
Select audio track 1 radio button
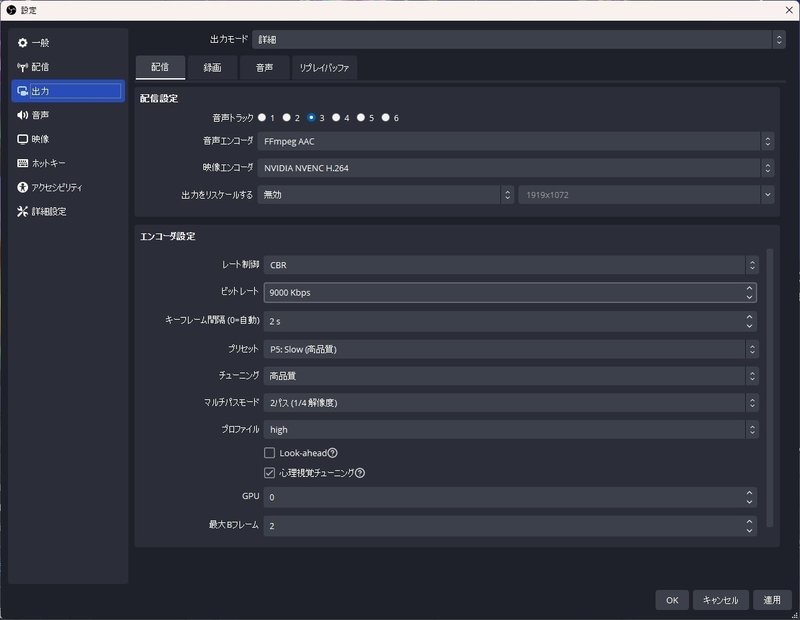[262, 117]
